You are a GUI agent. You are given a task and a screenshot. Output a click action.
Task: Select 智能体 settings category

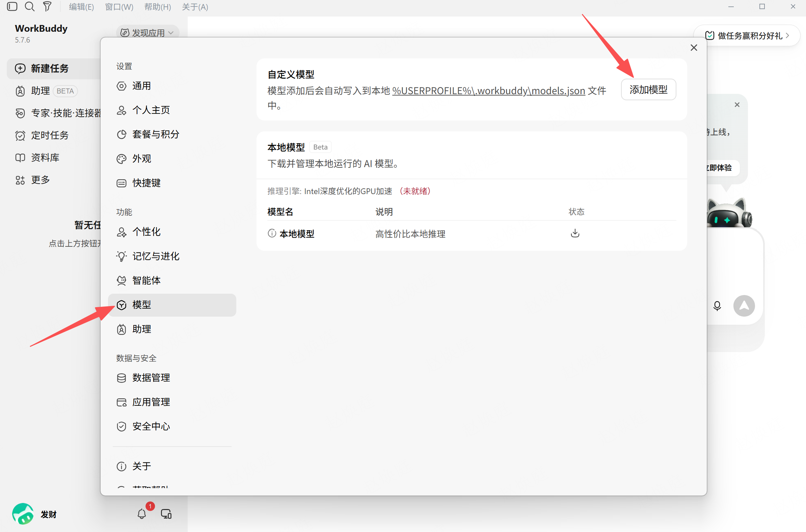pos(172,281)
